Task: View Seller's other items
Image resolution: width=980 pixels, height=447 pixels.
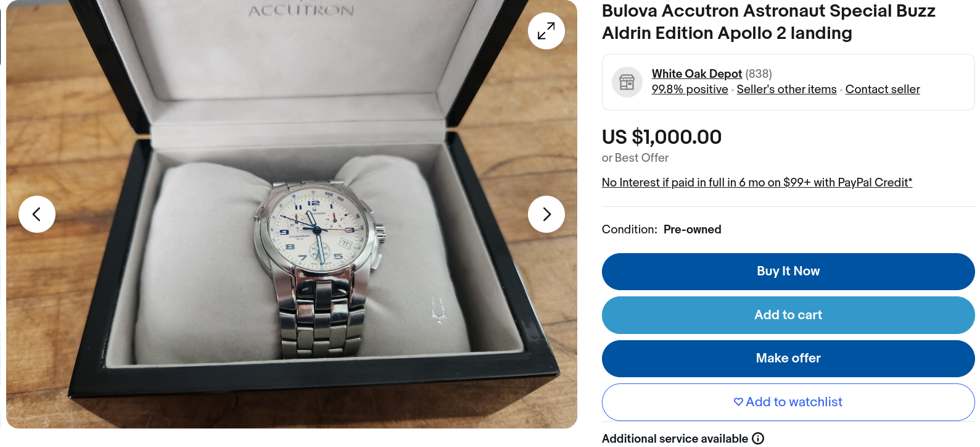Action: (786, 90)
